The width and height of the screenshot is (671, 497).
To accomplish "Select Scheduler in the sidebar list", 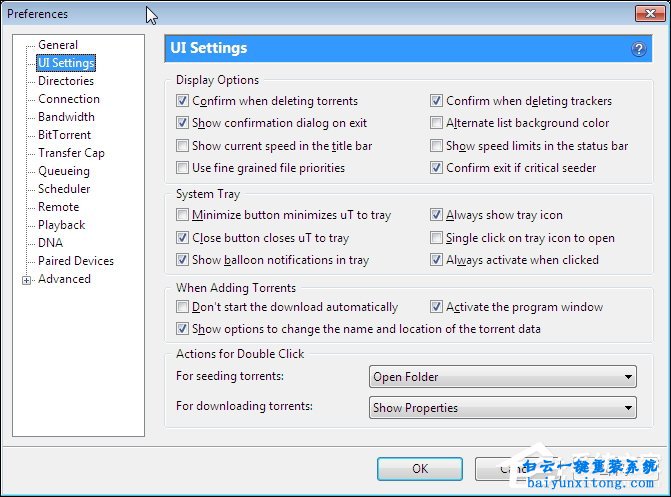I will pyautogui.click(x=64, y=189).
